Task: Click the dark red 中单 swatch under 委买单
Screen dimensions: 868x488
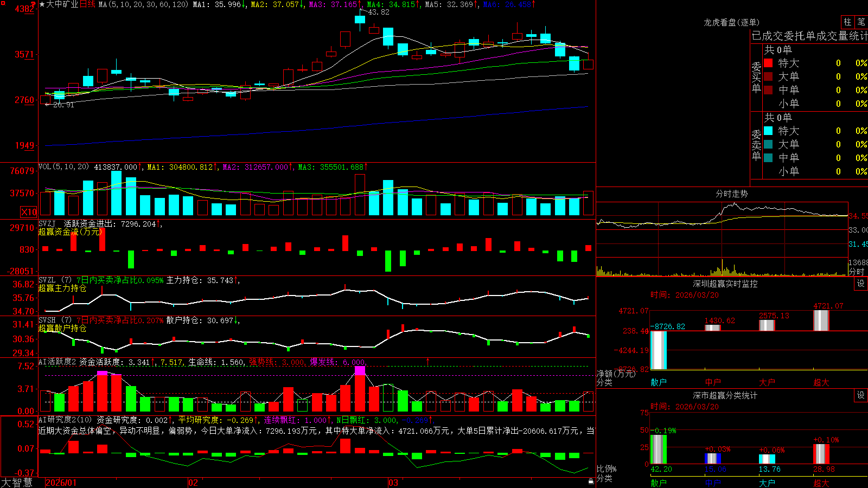Action: tap(768, 90)
